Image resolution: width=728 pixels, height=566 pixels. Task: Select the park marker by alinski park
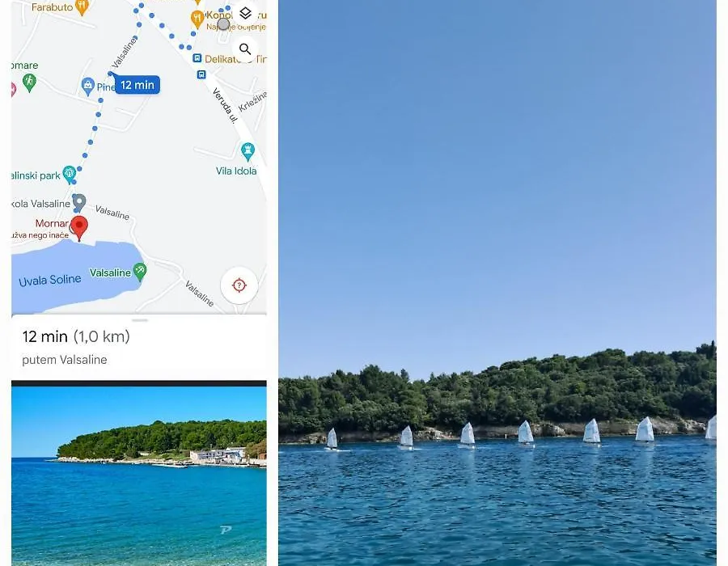pyautogui.click(x=70, y=174)
